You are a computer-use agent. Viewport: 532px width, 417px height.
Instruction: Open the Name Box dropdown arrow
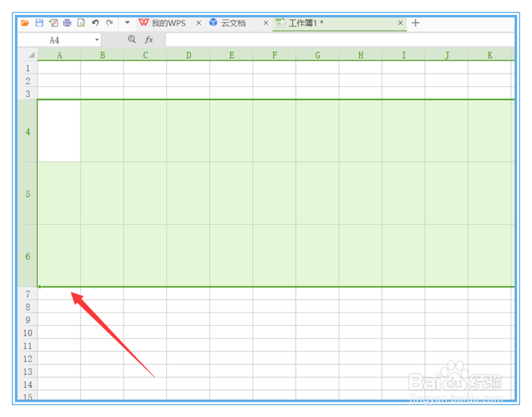tap(97, 40)
